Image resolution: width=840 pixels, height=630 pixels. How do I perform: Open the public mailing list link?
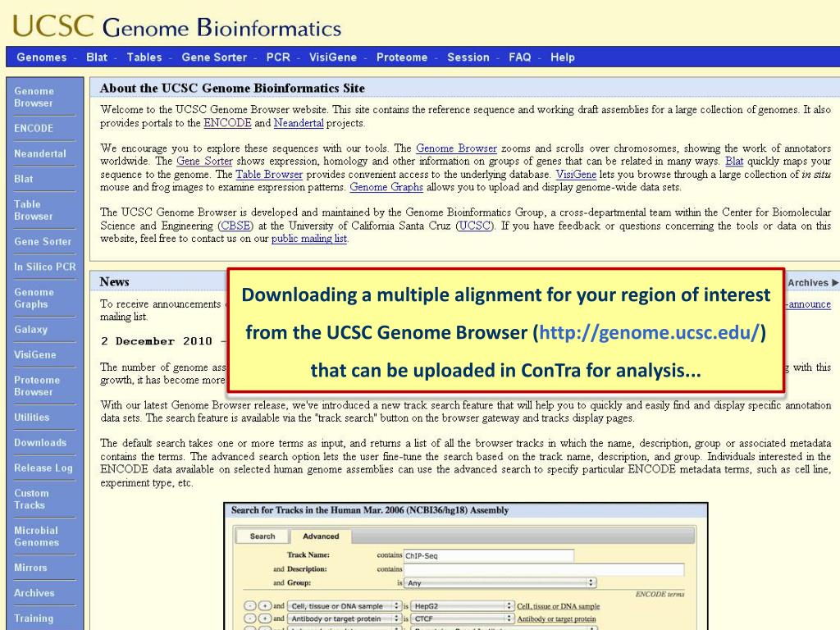click(309, 239)
